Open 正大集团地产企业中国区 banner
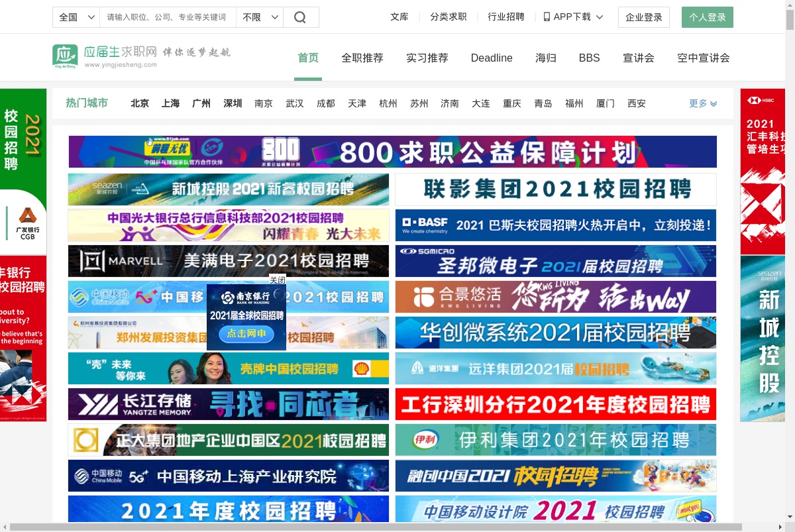The height and width of the screenshot is (532, 795). pyautogui.click(x=229, y=440)
